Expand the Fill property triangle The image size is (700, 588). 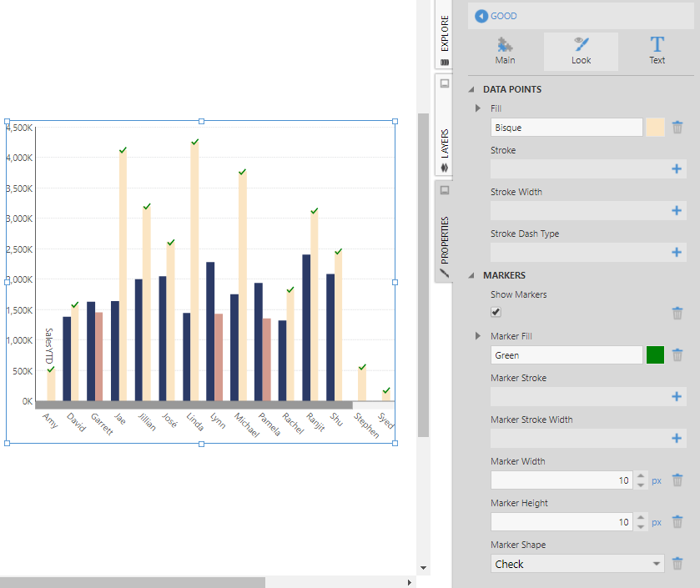coord(478,108)
